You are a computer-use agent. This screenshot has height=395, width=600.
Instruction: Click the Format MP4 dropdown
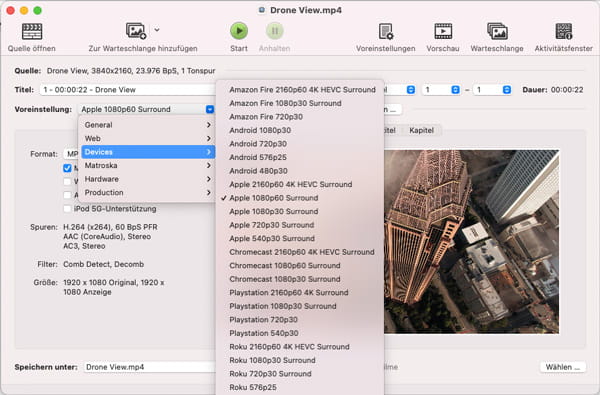(x=71, y=154)
